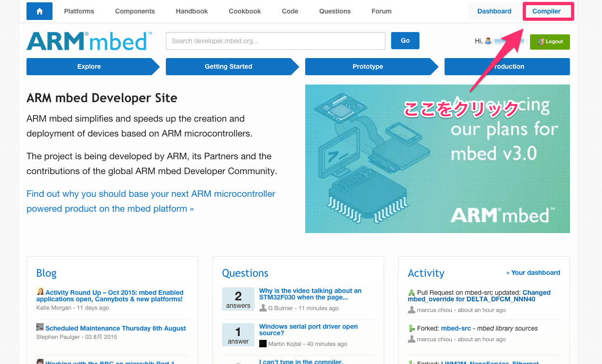This screenshot has height=364, width=602.
Task: Navigate to the Forum section
Action: [x=381, y=11]
